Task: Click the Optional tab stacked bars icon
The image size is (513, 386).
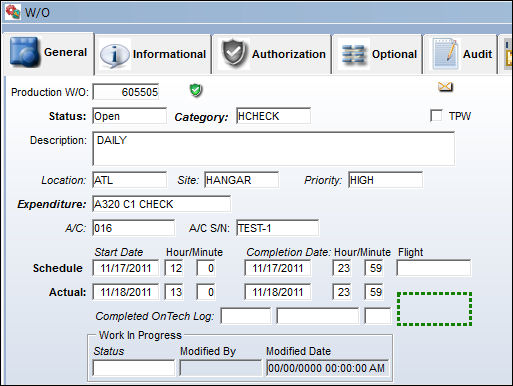Action: (353, 54)
